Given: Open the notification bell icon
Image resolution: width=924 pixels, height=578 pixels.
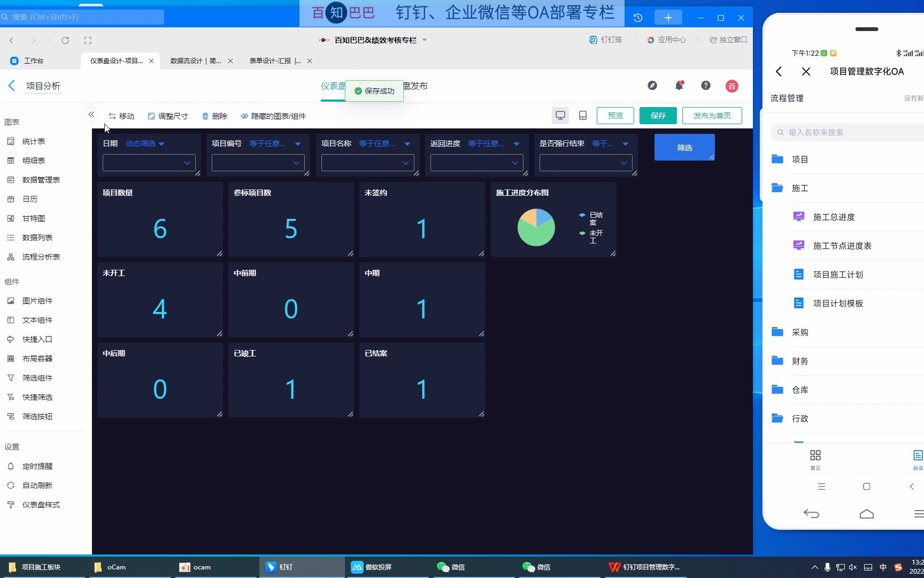Looking at the screenshot, I should tap(679, 86).
